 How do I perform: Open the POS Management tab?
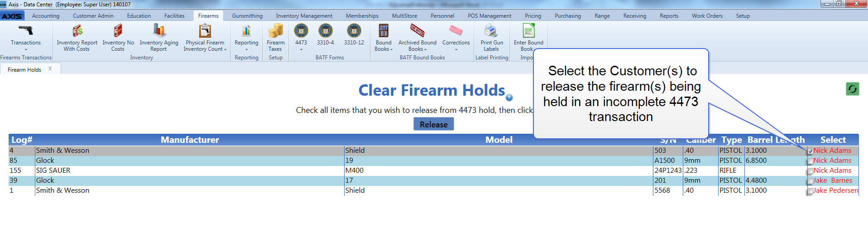489,16
